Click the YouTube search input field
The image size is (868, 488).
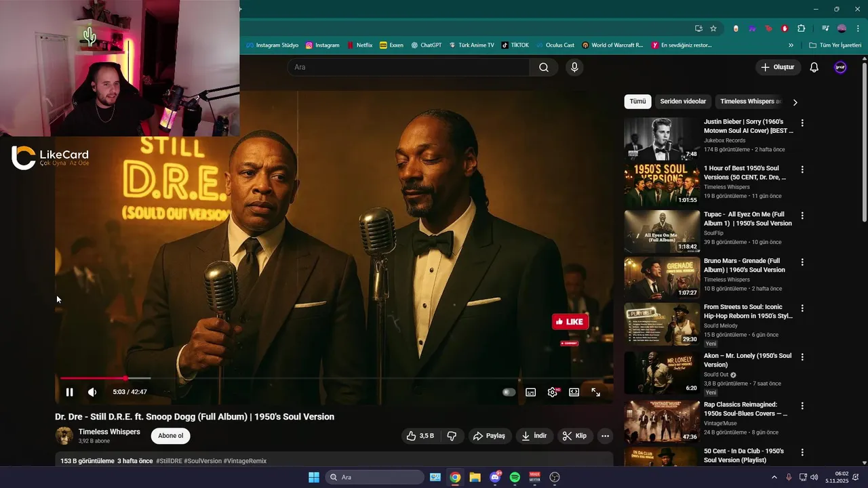[409, 67]
